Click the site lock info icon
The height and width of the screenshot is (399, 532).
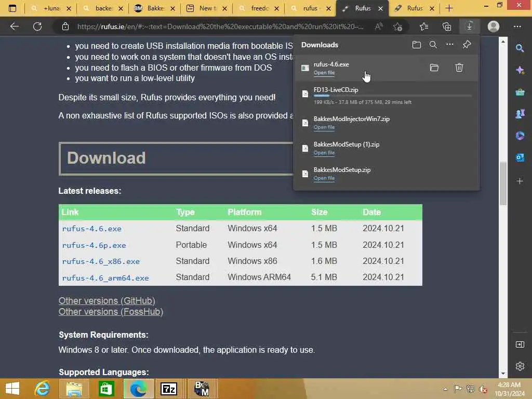tap(65, 26)
